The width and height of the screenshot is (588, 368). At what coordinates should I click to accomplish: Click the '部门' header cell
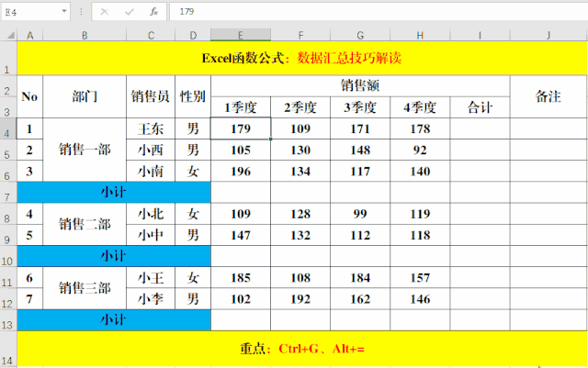tap(85, 96)
